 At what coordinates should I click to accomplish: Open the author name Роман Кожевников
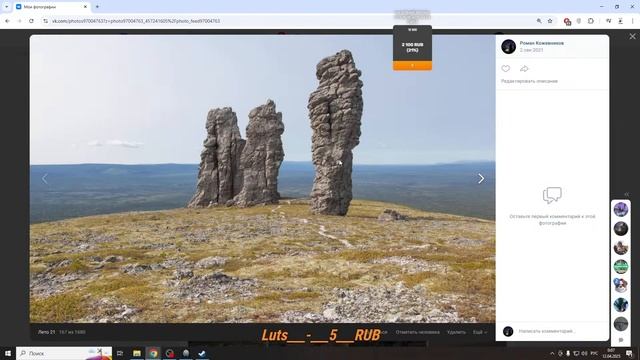(542, 43)
